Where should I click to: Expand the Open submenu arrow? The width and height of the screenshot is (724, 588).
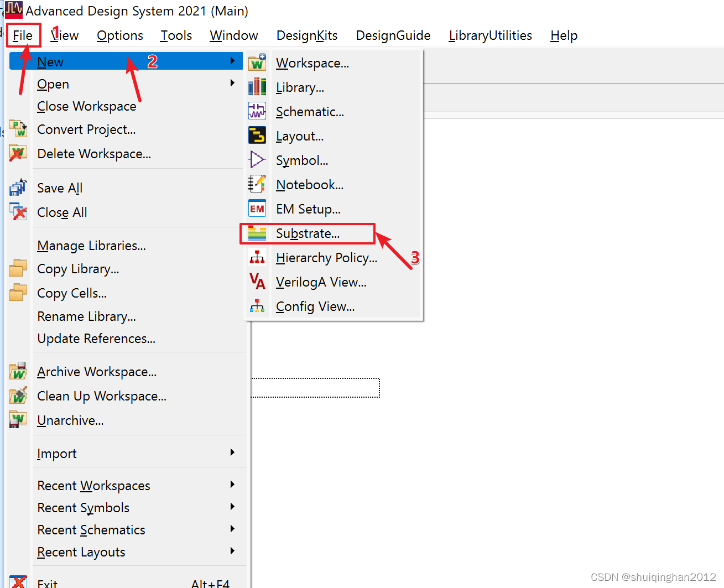[232, 83]
